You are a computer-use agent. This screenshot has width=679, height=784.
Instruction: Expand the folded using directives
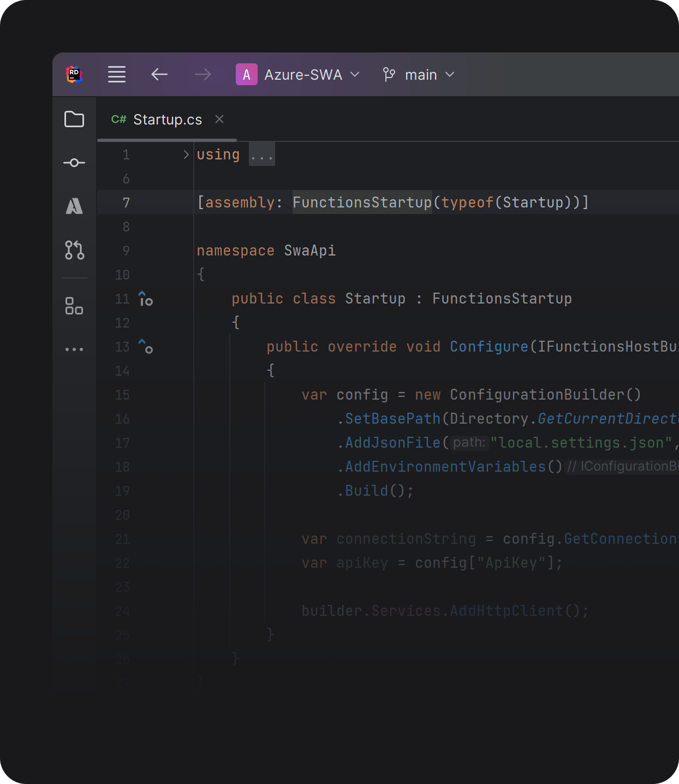tap(186, 155)
